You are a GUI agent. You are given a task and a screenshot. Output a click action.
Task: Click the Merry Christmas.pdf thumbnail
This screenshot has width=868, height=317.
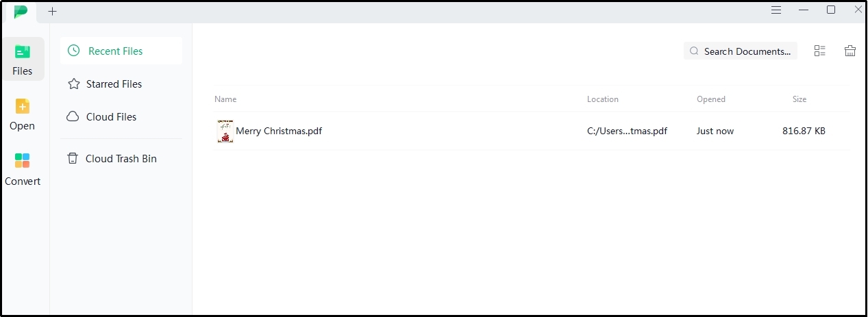(225, 131)
